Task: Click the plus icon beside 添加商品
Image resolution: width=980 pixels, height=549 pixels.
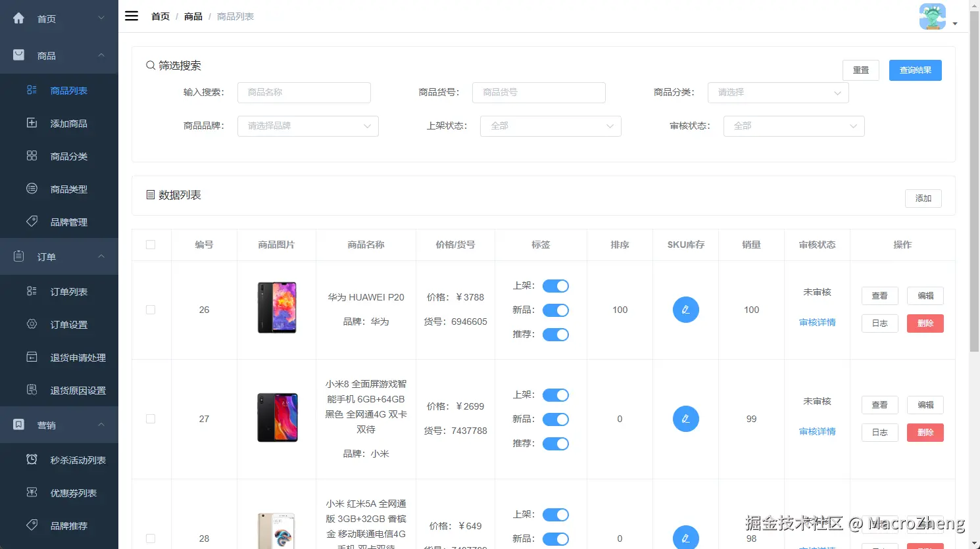Action: [x=32, y=123]
